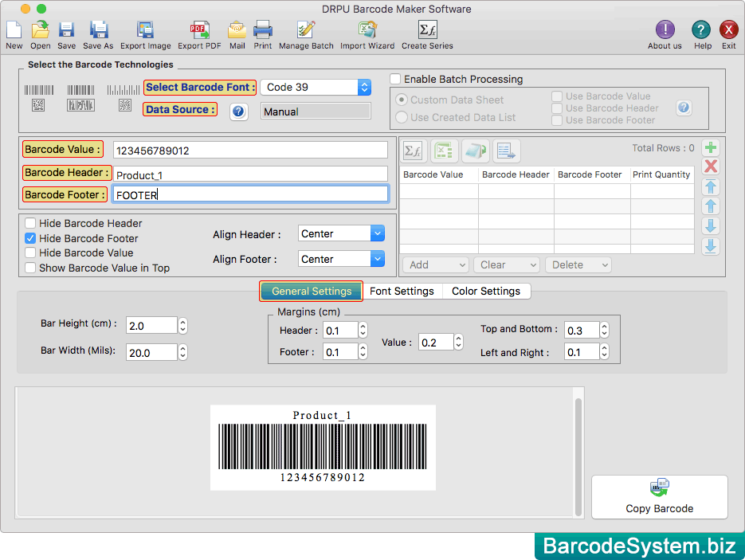Click the Copy Barcode button
Viewport: 745px width, 560px height.
click(660, 497)
